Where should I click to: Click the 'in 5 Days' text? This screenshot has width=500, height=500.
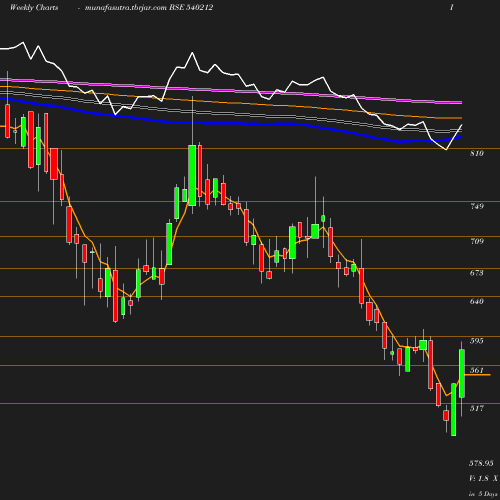coord(483,494)
